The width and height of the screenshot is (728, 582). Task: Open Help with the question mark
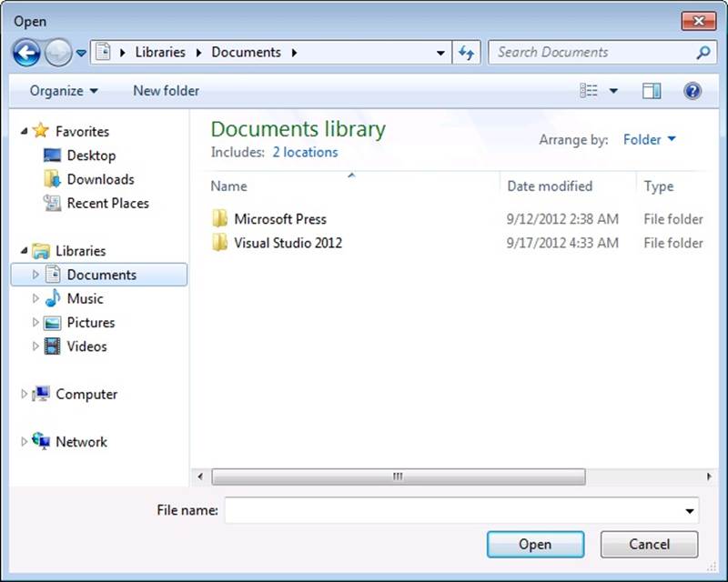pyautogui.click(x=693, y=91)
